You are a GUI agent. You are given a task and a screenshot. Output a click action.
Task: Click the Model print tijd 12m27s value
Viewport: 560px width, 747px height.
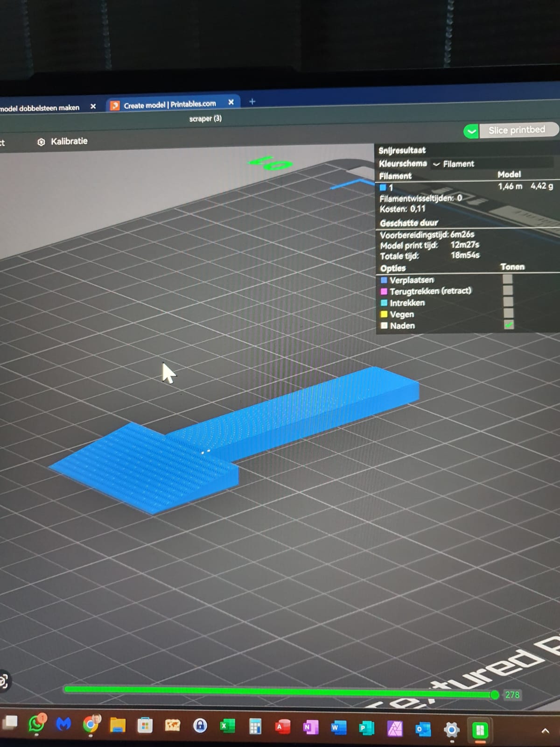(x=465, y=244)
